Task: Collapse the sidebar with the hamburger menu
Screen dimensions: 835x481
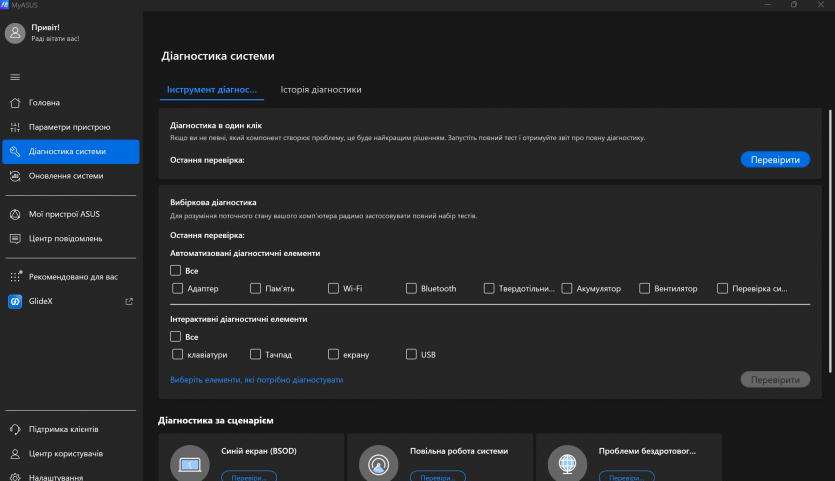Action: click(15, 77)
